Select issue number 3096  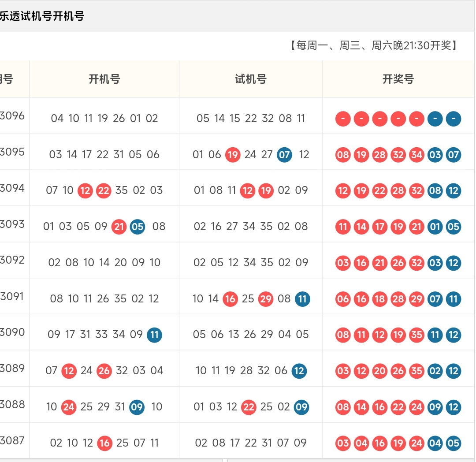pyautogui.click(x=12, y=115)
